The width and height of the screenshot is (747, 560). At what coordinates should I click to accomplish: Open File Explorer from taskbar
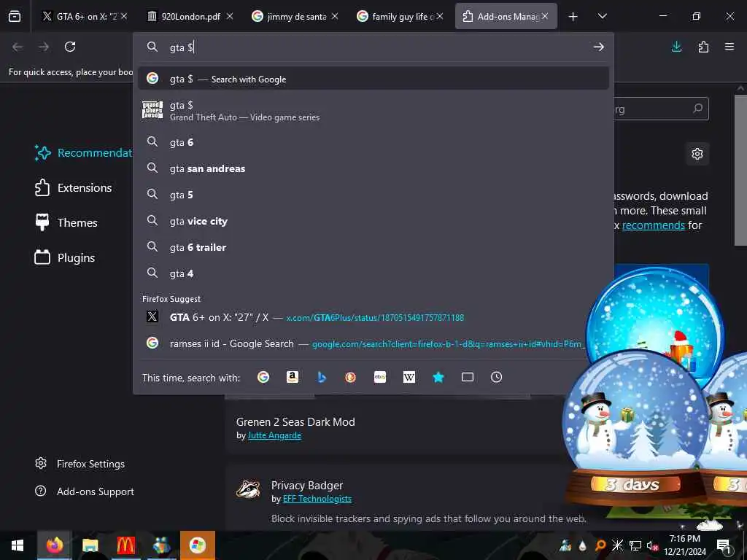click(x=90, y=545)
